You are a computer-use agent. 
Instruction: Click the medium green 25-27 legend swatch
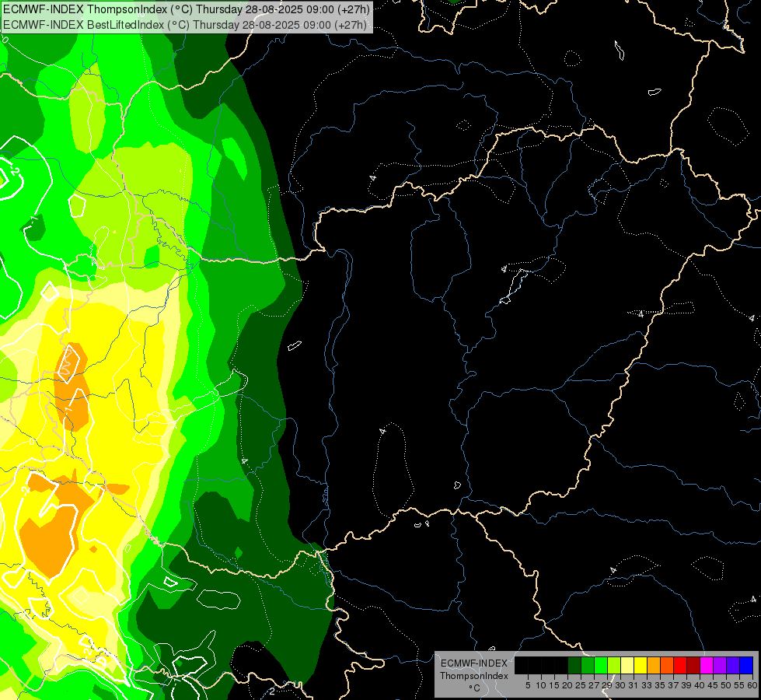pos(588,665)
